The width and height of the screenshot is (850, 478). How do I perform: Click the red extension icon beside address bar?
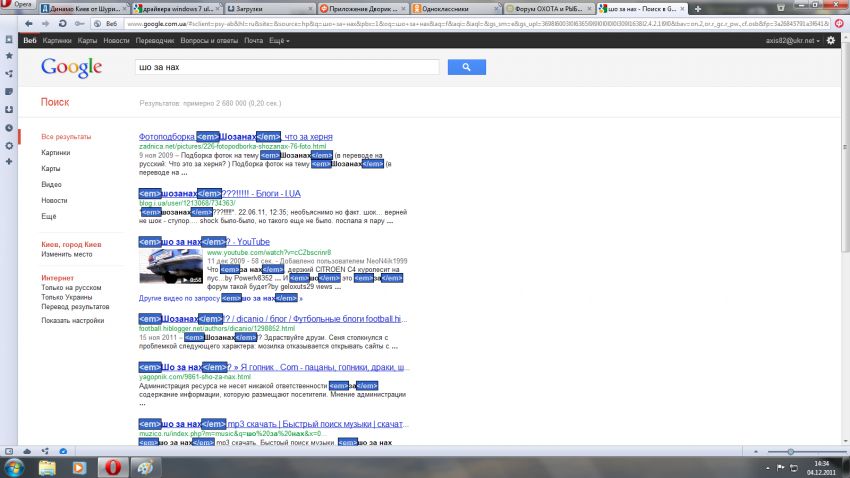tap(839, 24)
